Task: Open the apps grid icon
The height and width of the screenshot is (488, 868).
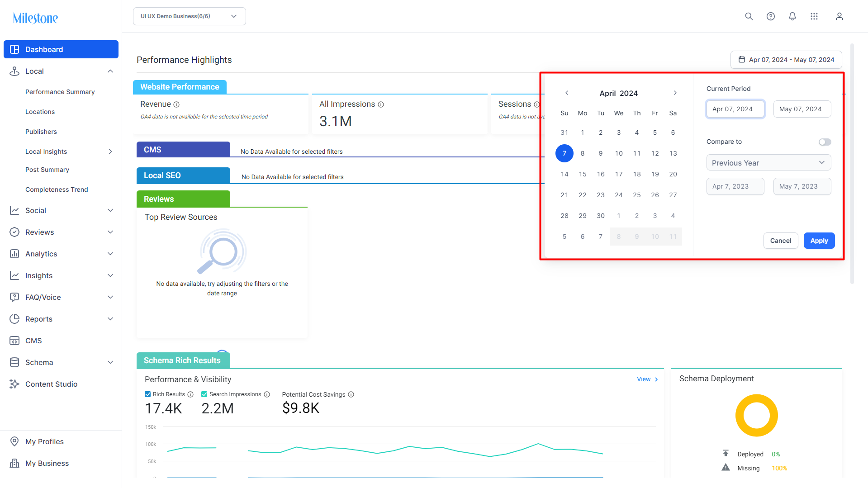Action: 814,16
